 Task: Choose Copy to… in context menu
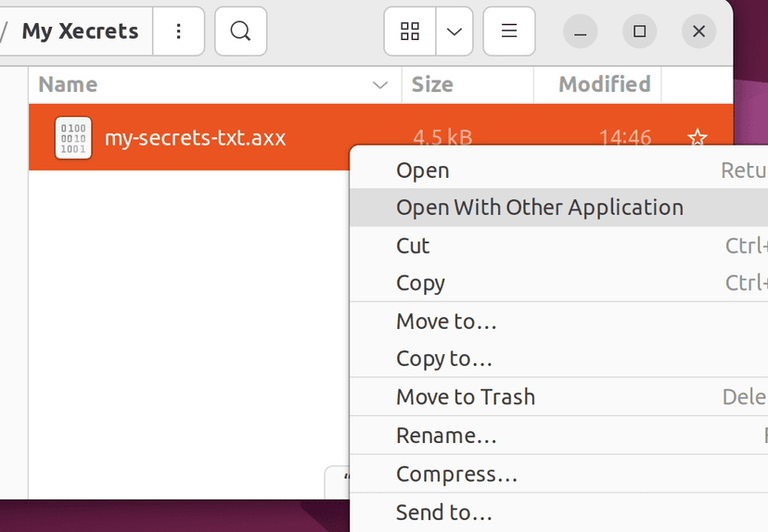coord(559,359)
